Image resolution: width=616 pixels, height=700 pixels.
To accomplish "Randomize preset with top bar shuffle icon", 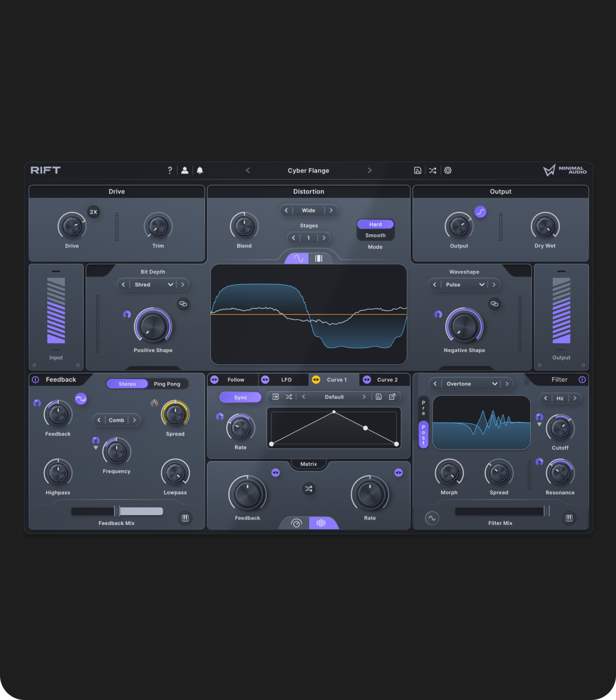I will (x=433, y=170).
